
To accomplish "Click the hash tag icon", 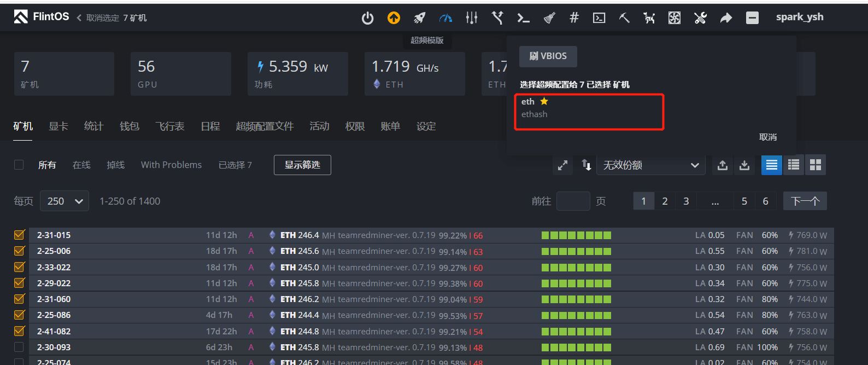I will point(574,18).
